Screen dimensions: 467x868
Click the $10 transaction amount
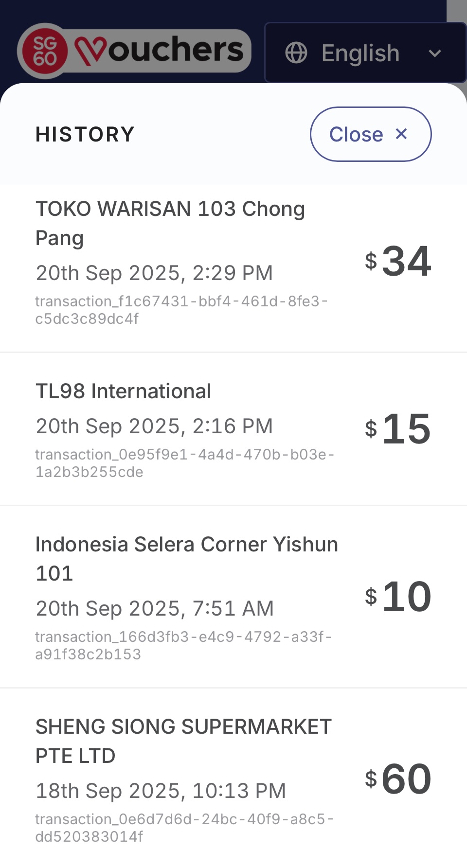pos(398,597)
